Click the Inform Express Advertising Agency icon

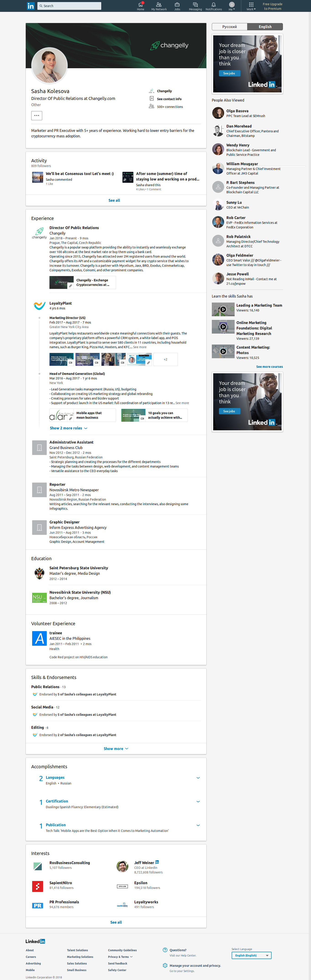pyautogui.click(x=39, y=528)
